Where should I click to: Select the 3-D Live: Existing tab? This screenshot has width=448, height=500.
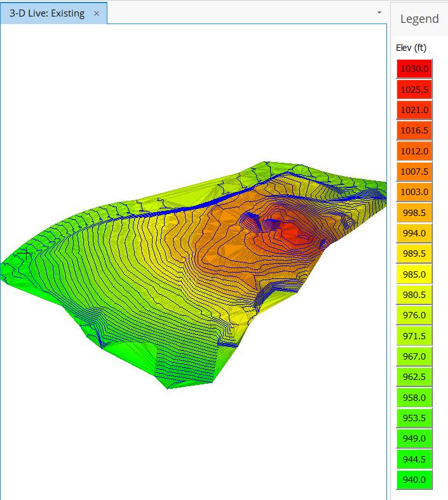[x=47, y=13]
